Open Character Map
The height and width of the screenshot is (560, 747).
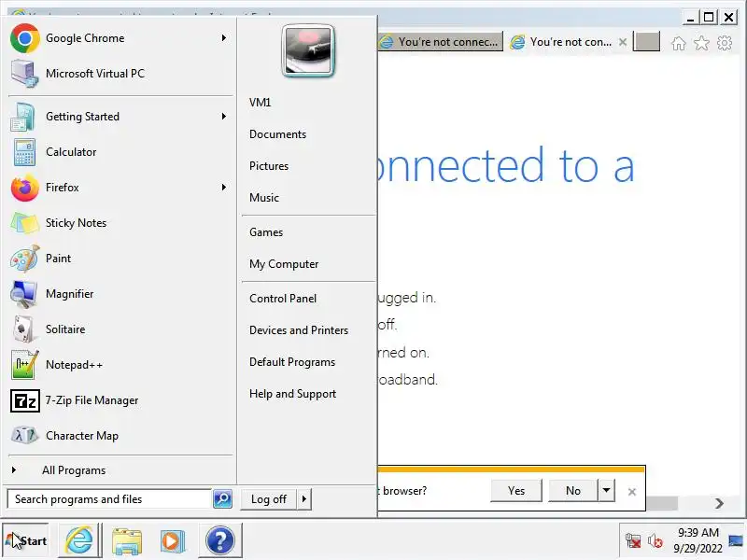pyautogui.click(x=120, y=436)
